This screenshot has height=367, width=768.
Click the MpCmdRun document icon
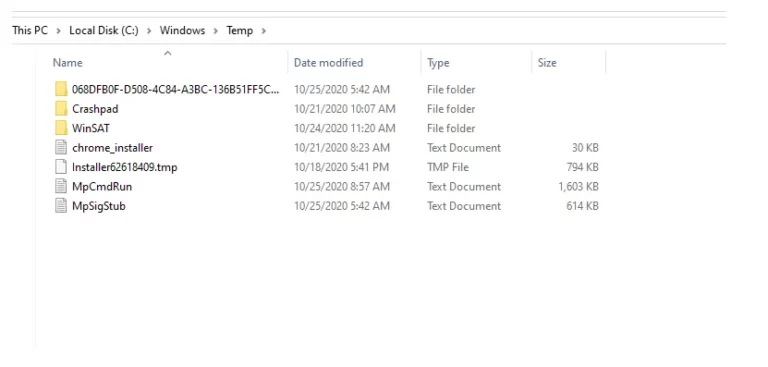[x=61, y=187]
